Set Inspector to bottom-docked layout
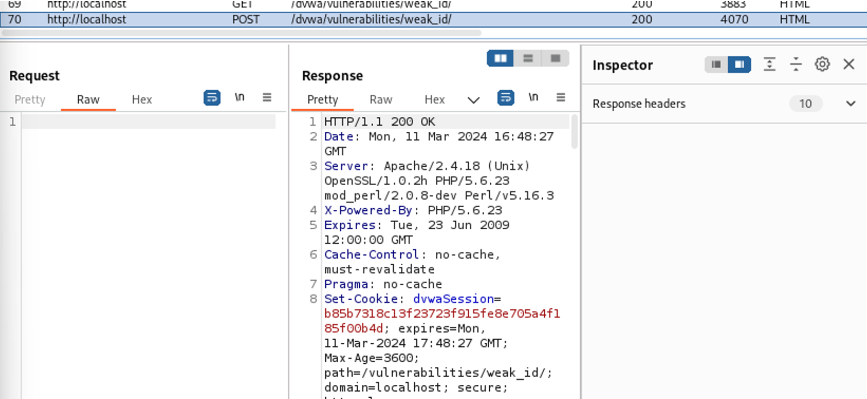This screenshot has width=867, height=399. [717, 65]
